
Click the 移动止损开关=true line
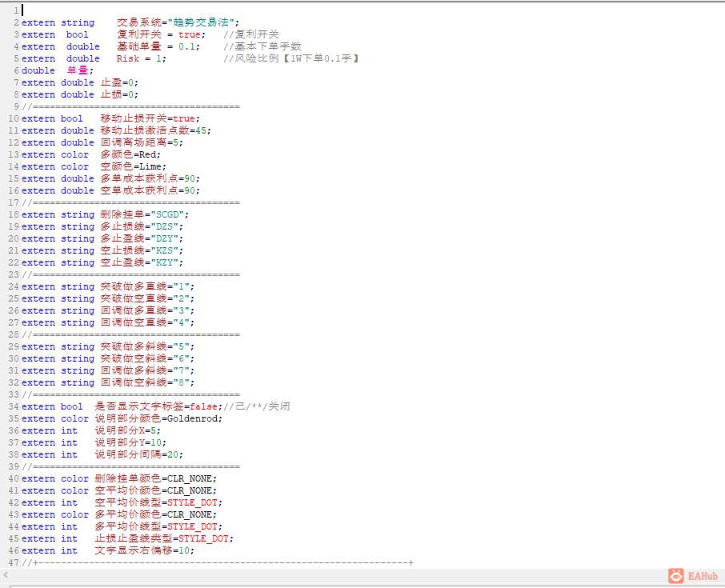click(x=110, y=118)
